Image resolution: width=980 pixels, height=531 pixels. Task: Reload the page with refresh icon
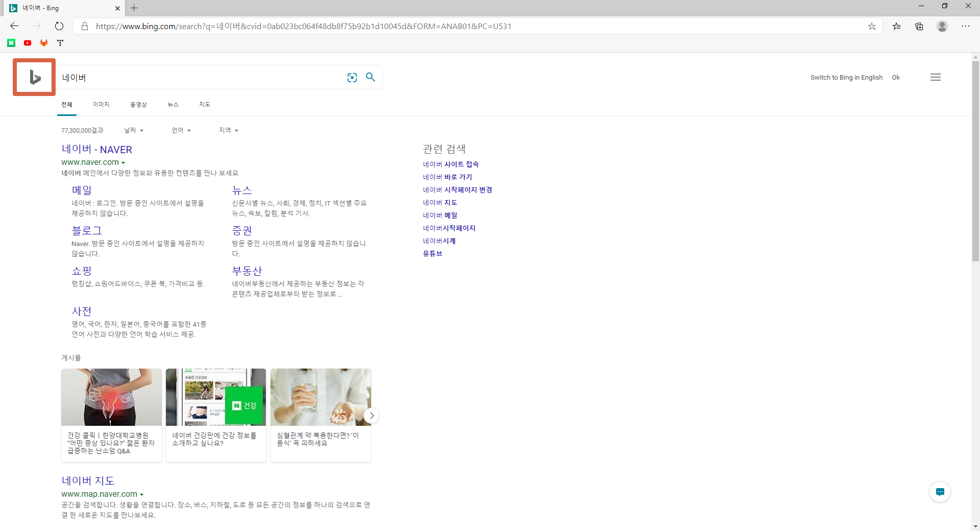(59, 26)
